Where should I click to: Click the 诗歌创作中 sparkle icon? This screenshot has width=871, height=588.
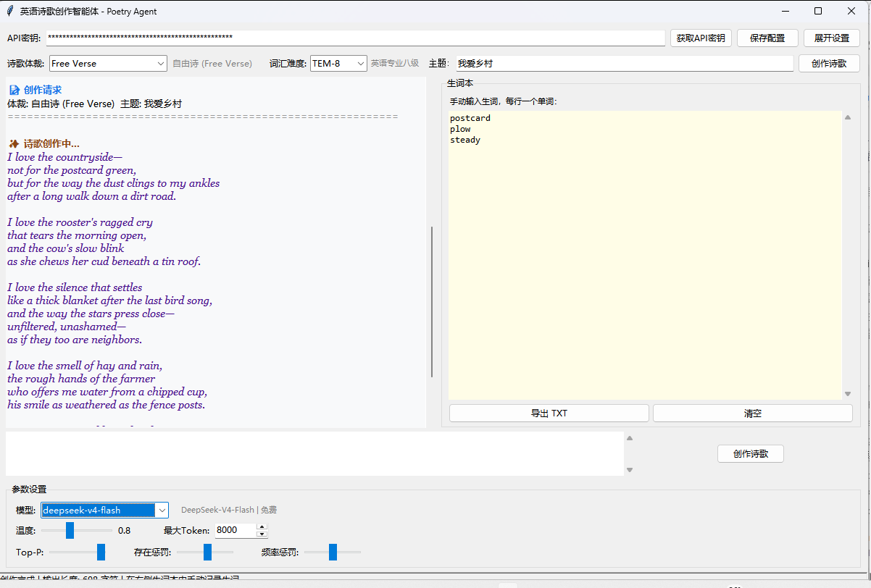[14, 144]
